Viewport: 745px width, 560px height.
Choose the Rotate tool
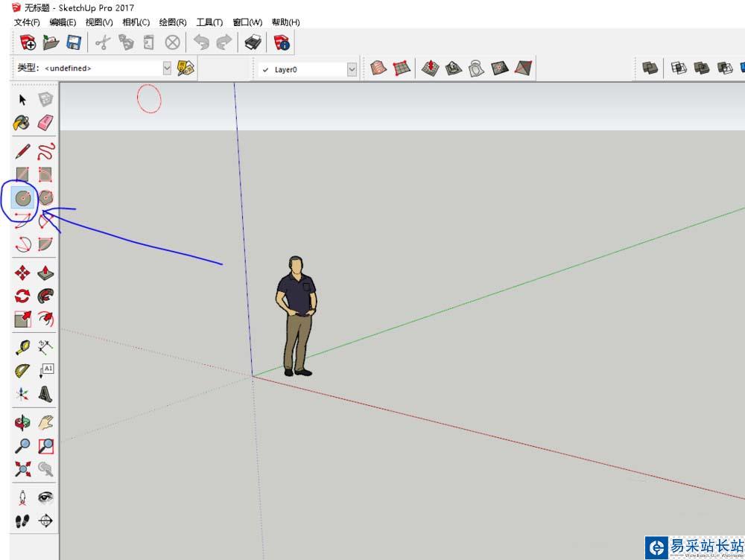click(22, 296)
